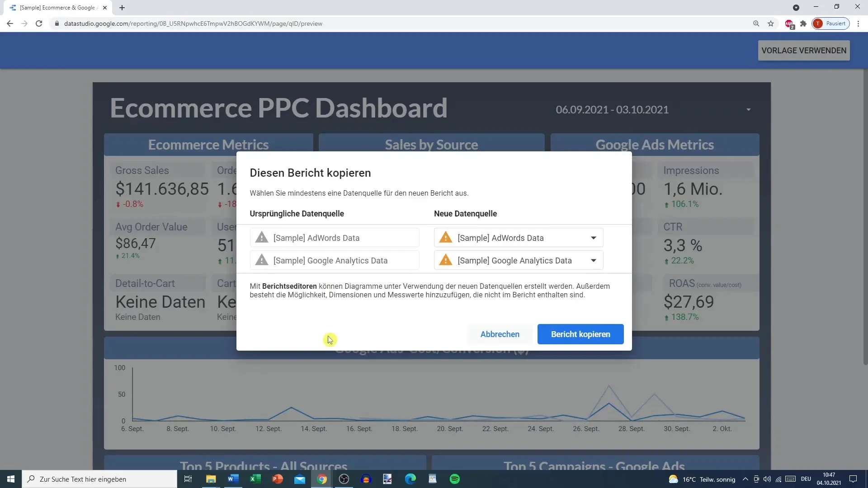Open network icon in system tray

[x=778, y=479]
